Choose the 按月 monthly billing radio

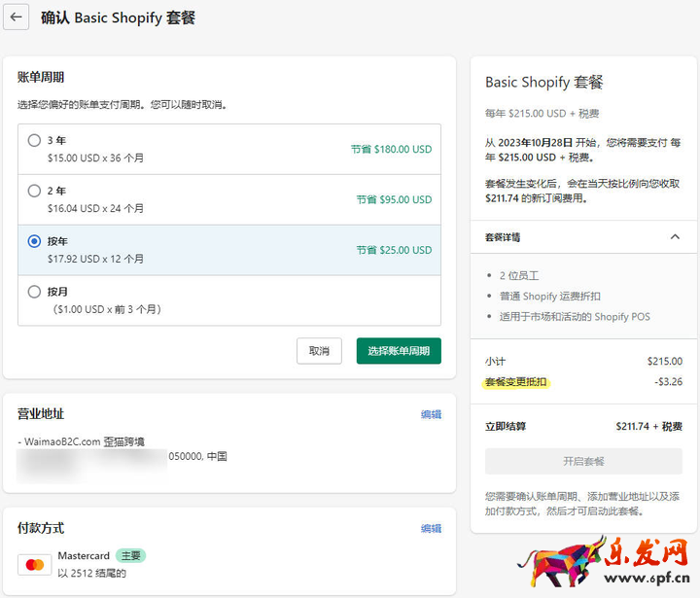34,292
